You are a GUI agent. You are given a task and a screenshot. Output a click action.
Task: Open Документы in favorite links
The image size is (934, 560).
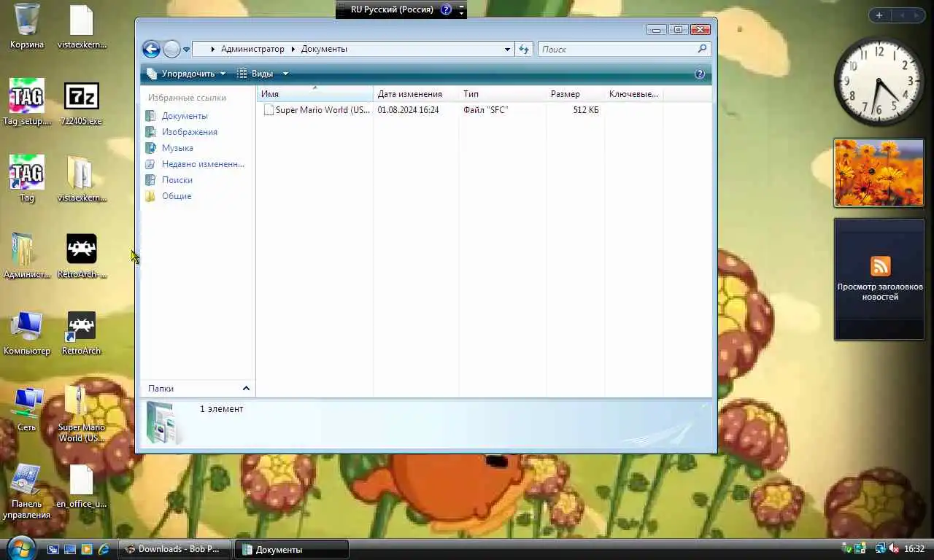pos(185,116)
